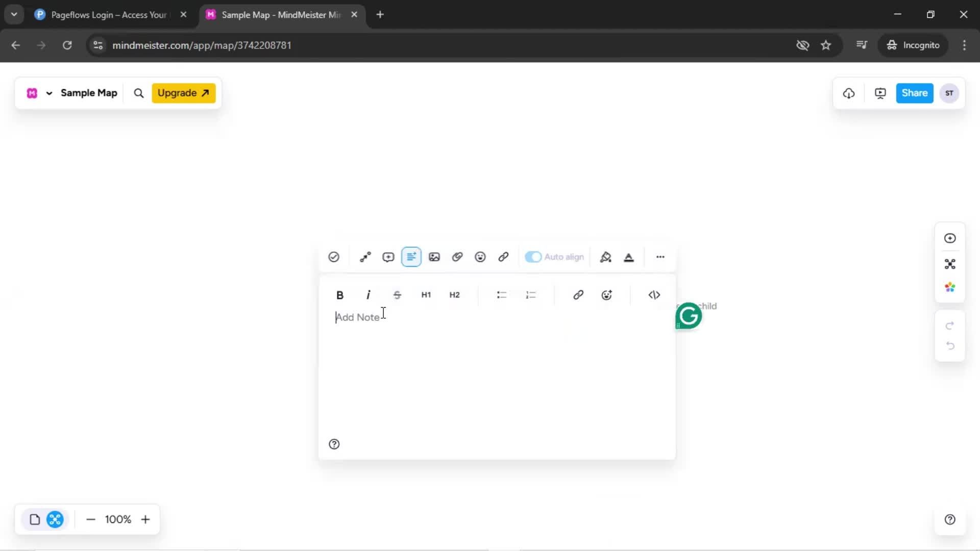Open Chrome three-dot menu
Screen dimensions: 980x551
coord(964,45)
